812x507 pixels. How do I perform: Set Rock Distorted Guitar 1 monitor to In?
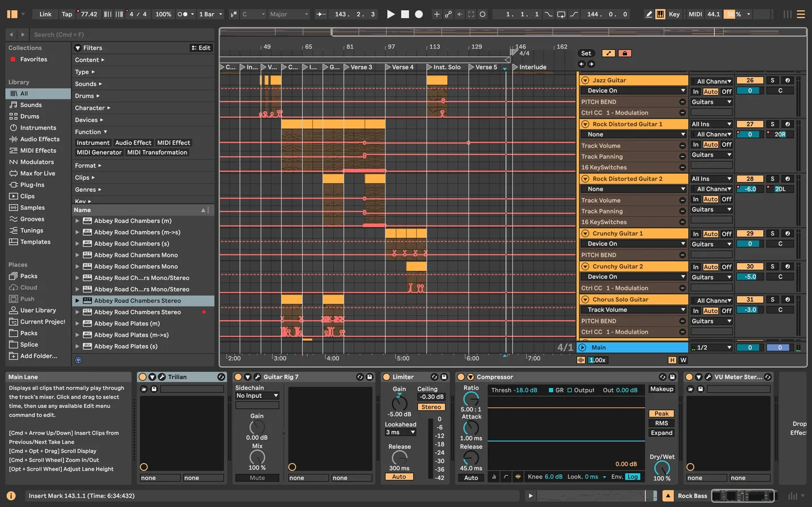(696, 145)
